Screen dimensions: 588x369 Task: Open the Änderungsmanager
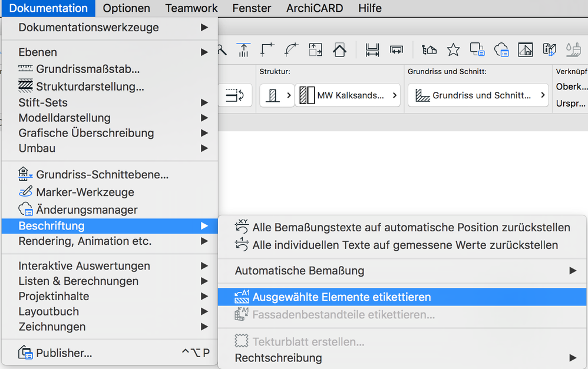(110, 210)
